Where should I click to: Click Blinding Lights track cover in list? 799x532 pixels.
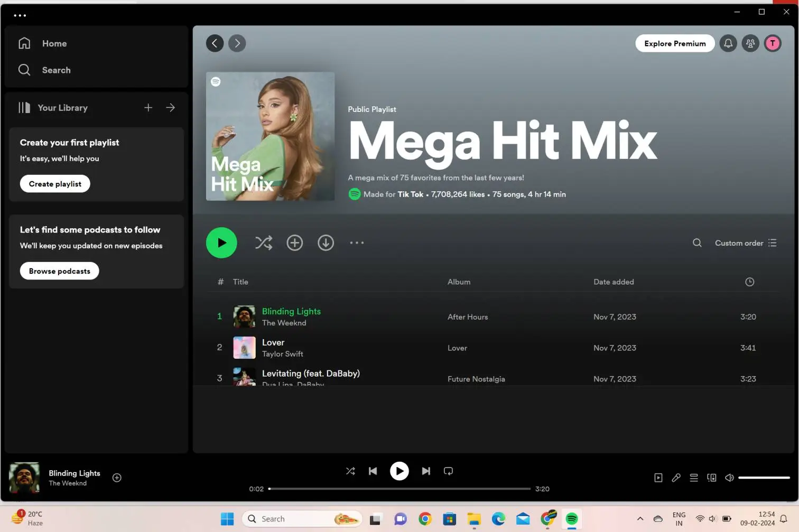tap(244, 317)
